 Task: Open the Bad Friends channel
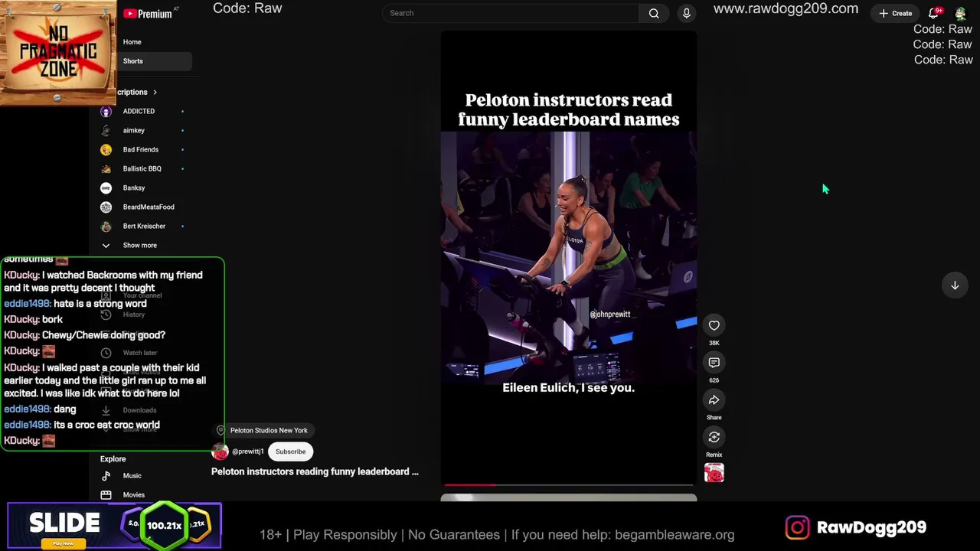pos(141,150)
